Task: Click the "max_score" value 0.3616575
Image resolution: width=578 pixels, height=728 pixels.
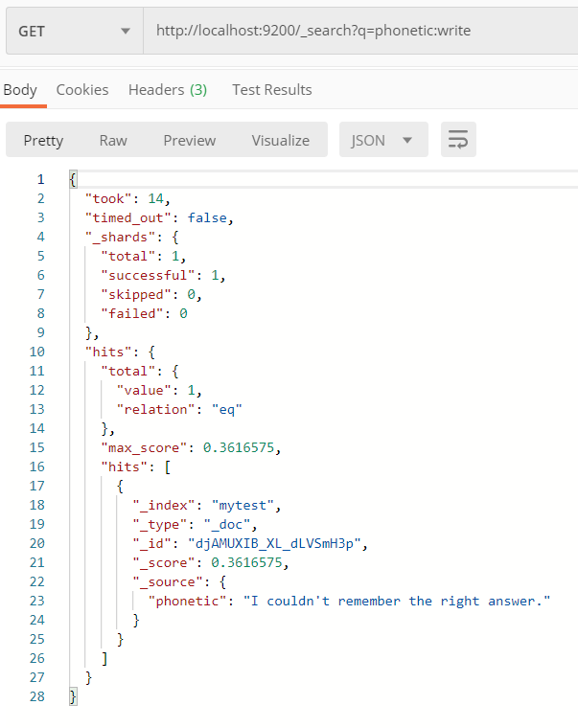Action: 239,447
